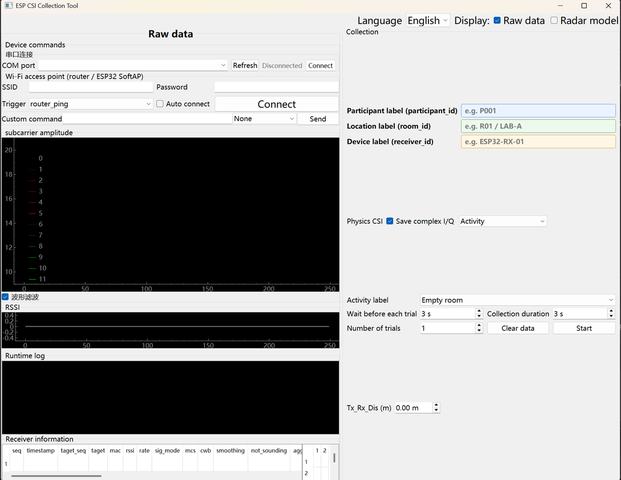Click the Participant label input field
The image size is (621, 480).
538,110
